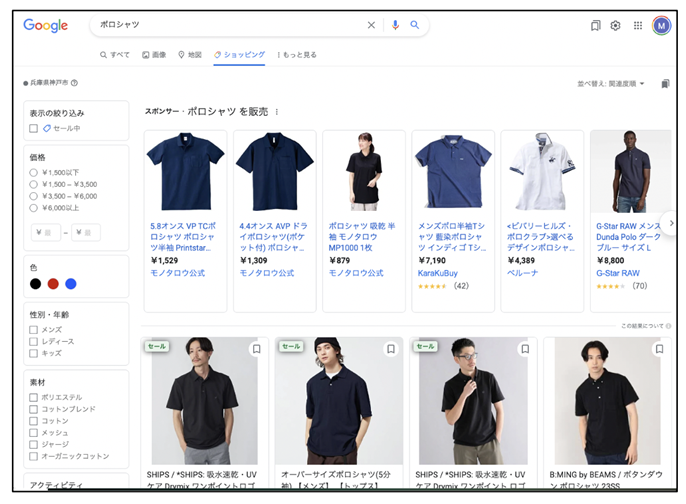Click the ポロシャツ search input field
Viewport: 686px width, 504px height.
(228, 25)
